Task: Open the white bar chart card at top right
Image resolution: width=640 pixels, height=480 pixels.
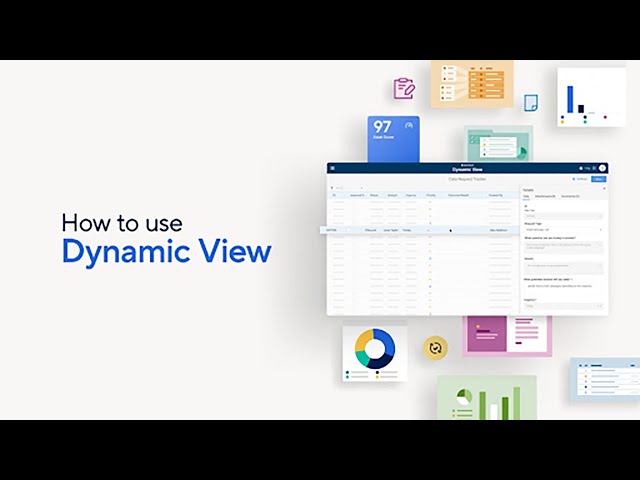Action: [x=591, y=97]
